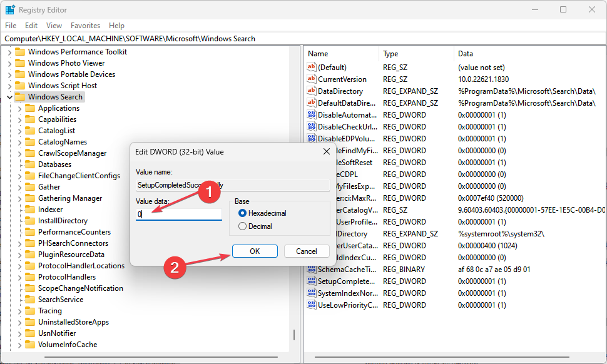Expand the UninstalledStoreApps subkey

click(x=20, y=323)
